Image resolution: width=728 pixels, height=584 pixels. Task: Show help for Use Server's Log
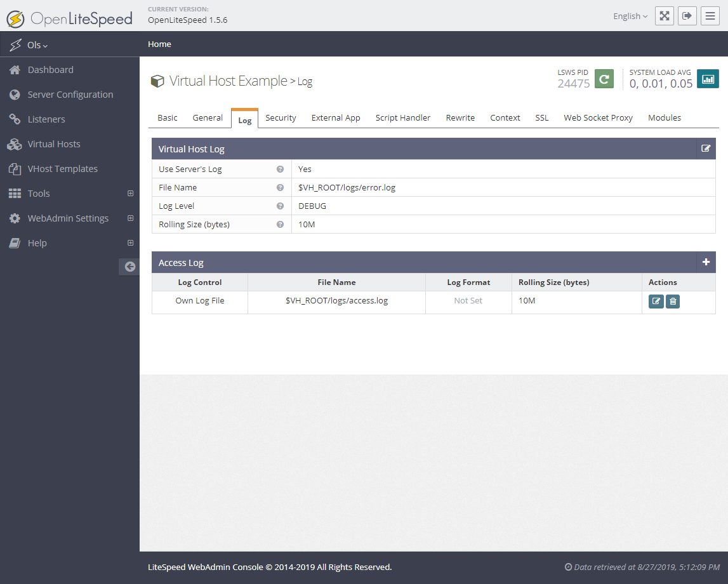tap(280, 169)
